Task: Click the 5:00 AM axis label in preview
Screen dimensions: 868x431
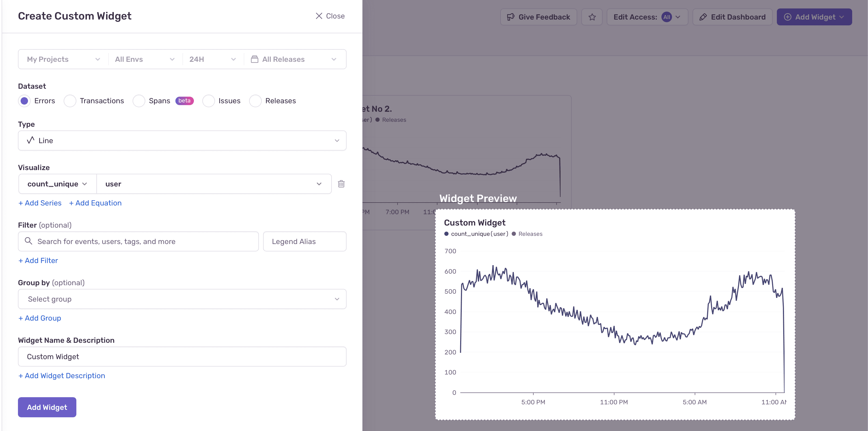Action: 694,402
